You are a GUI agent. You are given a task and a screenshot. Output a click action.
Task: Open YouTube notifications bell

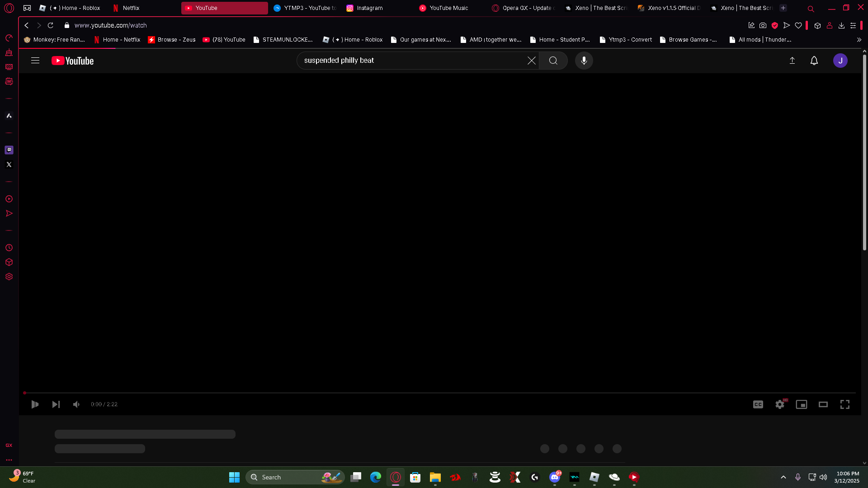pyautogui.click(x=814, y=61)
